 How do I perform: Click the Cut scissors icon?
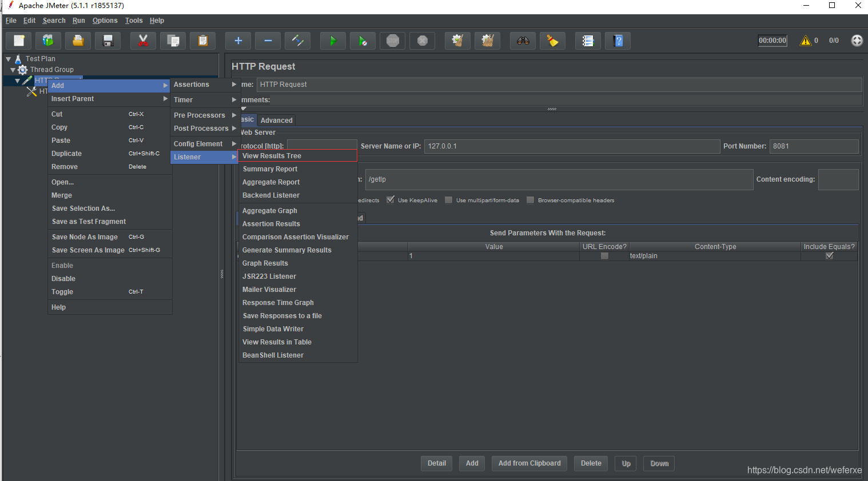click(x=144, y=41)
